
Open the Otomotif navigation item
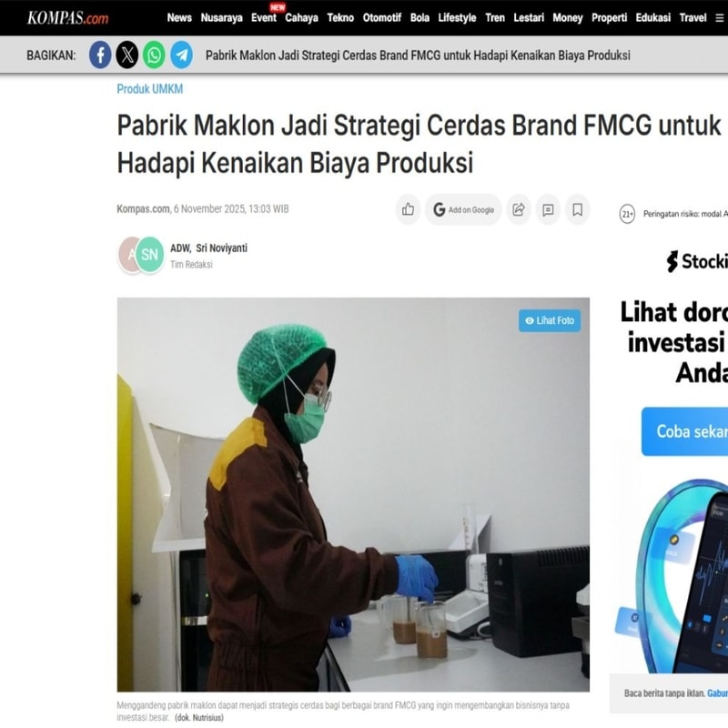coord(381,17)
